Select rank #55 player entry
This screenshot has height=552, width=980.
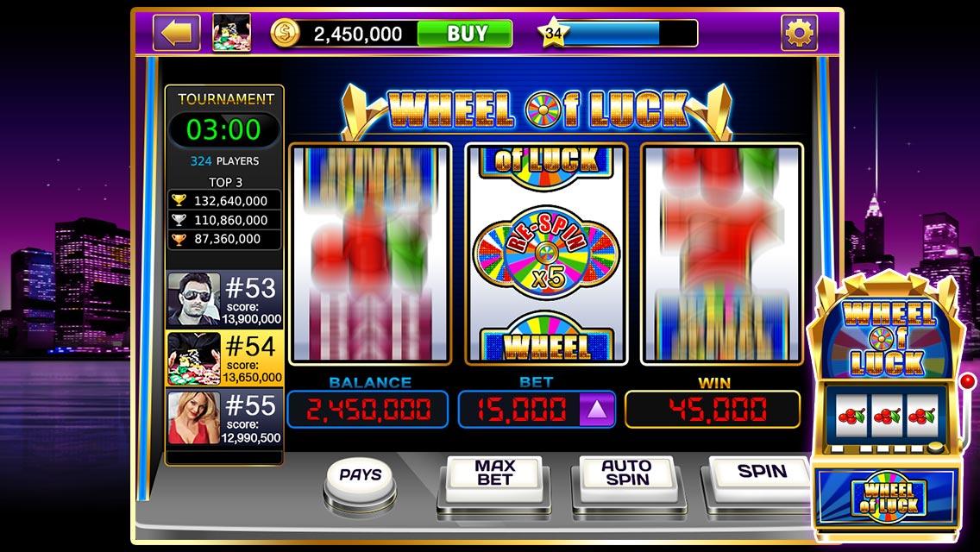coord(224,419)
